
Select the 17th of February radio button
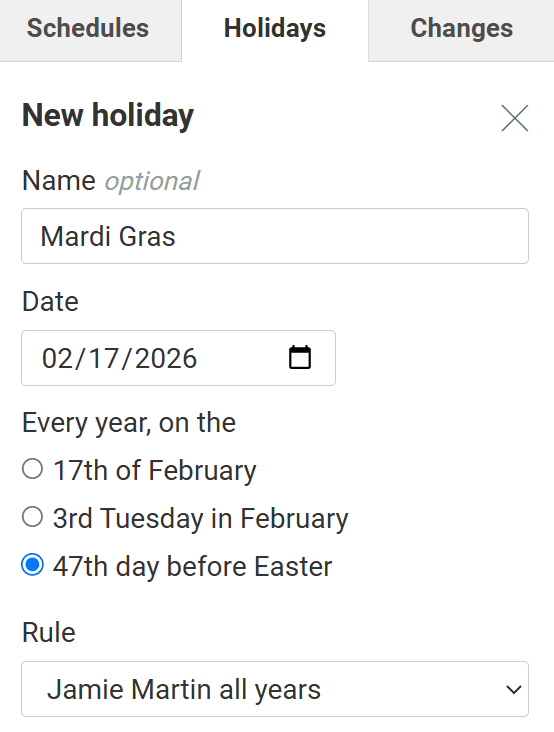pyautogui.click(x=33, y=469)
